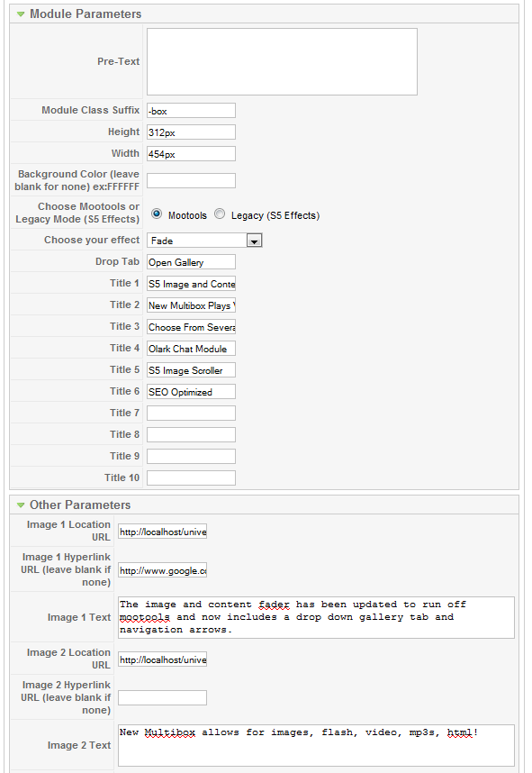
Task: Click the Image 1 Location URL field
Action: [163, 532]
